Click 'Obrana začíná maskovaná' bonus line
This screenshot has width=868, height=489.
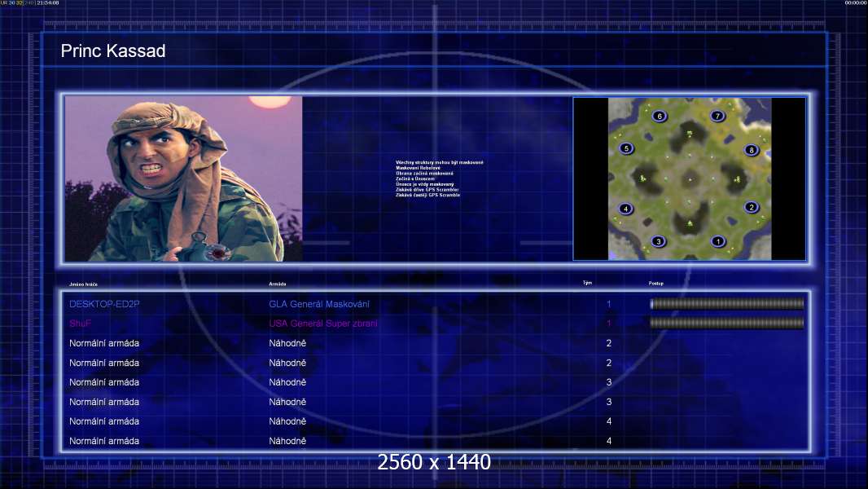pos(424,174)
